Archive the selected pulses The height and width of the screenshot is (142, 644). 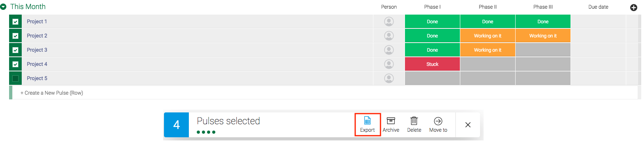[391, 125]
